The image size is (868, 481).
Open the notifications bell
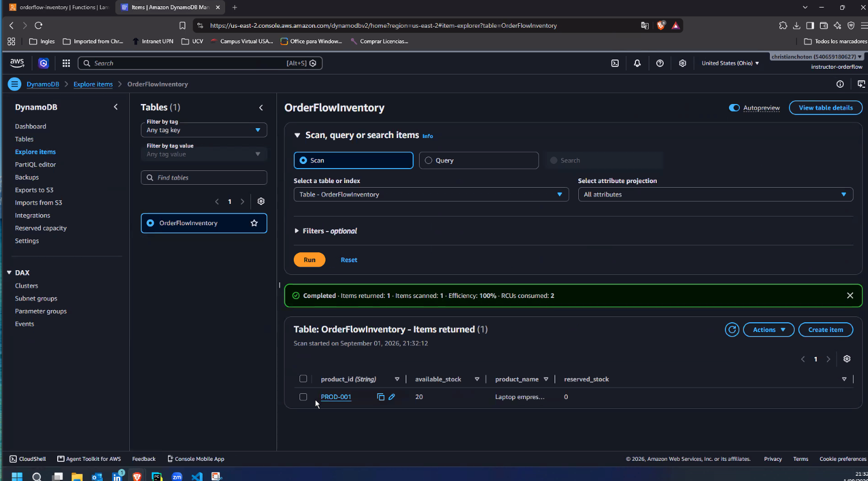tap(637, 64)
